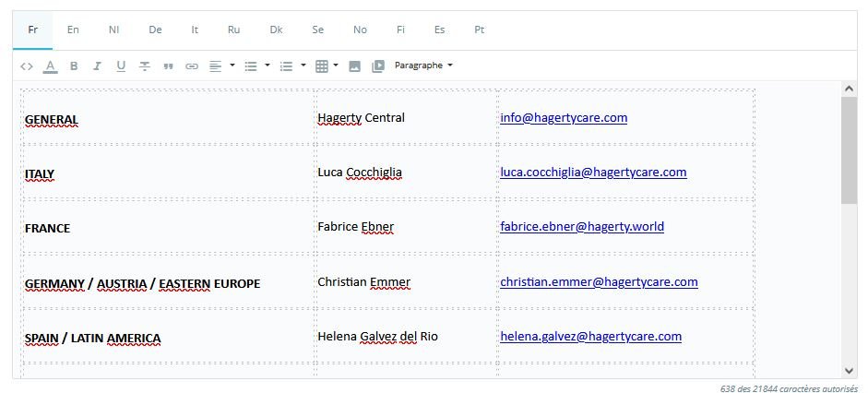This screenshot has width=868, height=393.
Task: Click the editor scrollbar up arrow
Action: 848,89
